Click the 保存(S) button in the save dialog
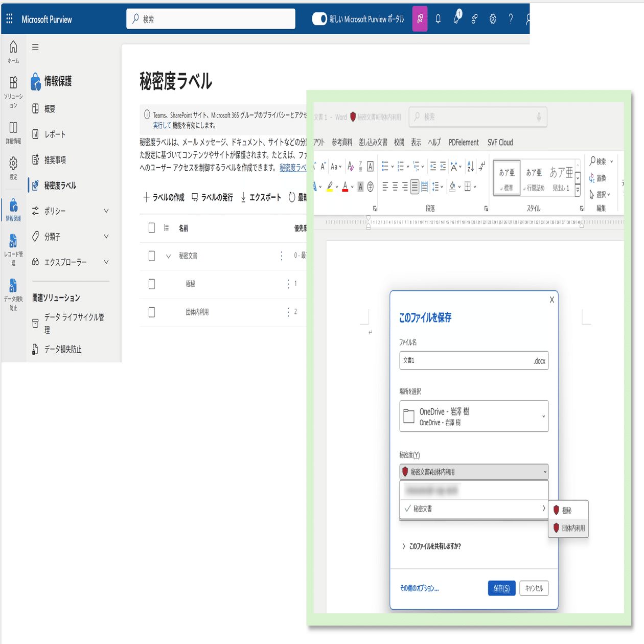The width and height of the screenshot is (644, 644). (x=501, y=588)
